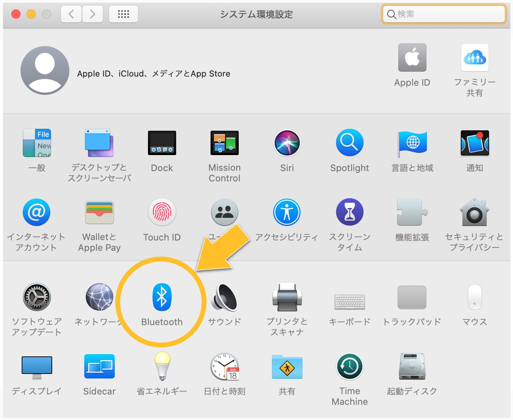Open 起動ディスク (Startup Disk) preferences
Image resolution: width=513 pixels, height=420 pixels.
click(x=412, y=366)
